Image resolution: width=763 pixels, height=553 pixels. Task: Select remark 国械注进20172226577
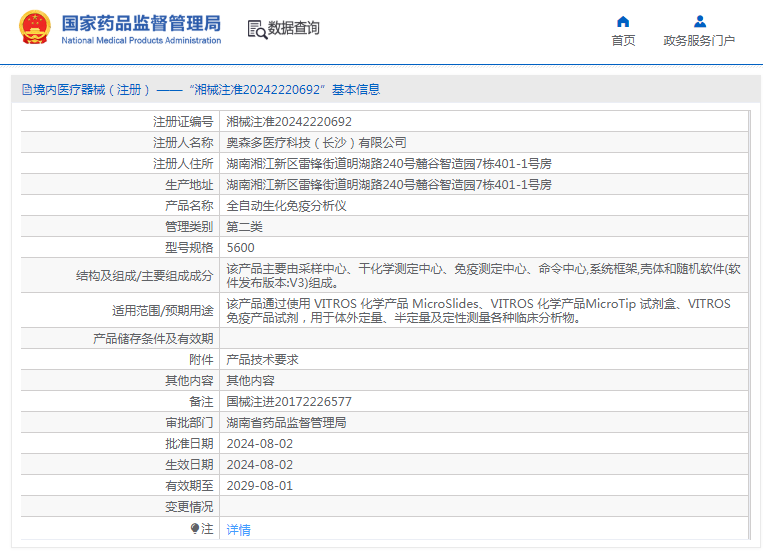point(289,402)
